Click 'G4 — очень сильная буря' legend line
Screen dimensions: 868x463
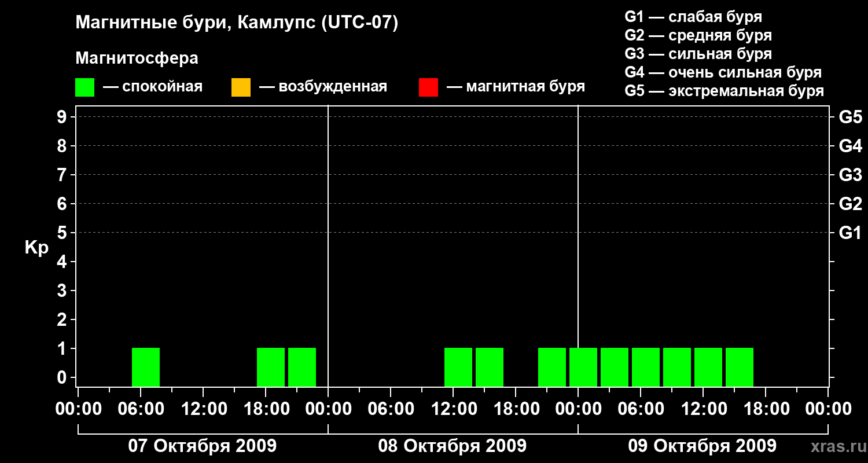[x=723, y=72]
